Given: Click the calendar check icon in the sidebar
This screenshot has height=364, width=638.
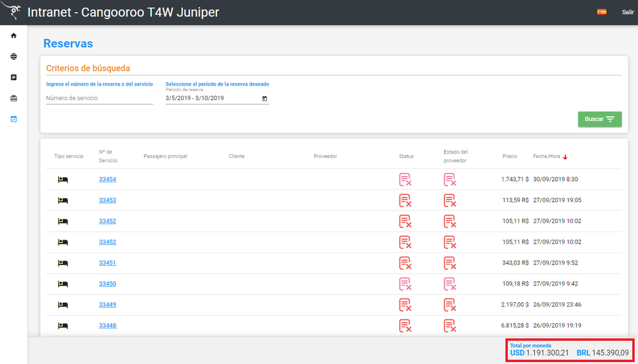Looking at the screenshot, I should pos(13,119).
